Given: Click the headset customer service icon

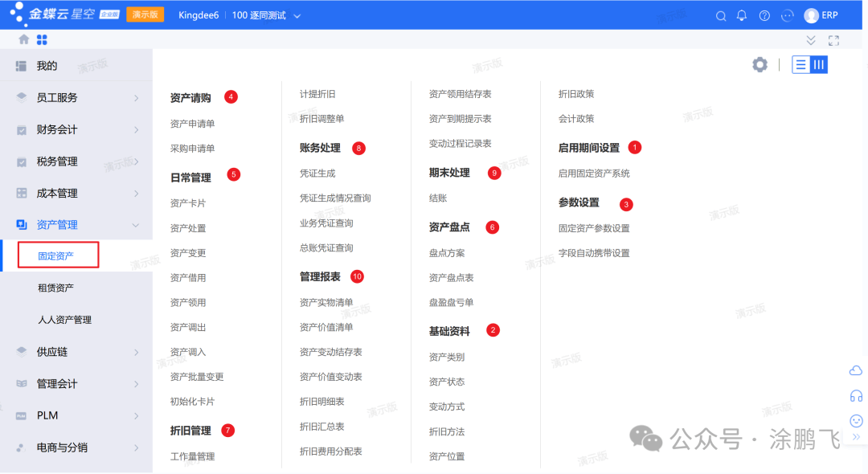Looking at the screenshot, I should [856, 396].
